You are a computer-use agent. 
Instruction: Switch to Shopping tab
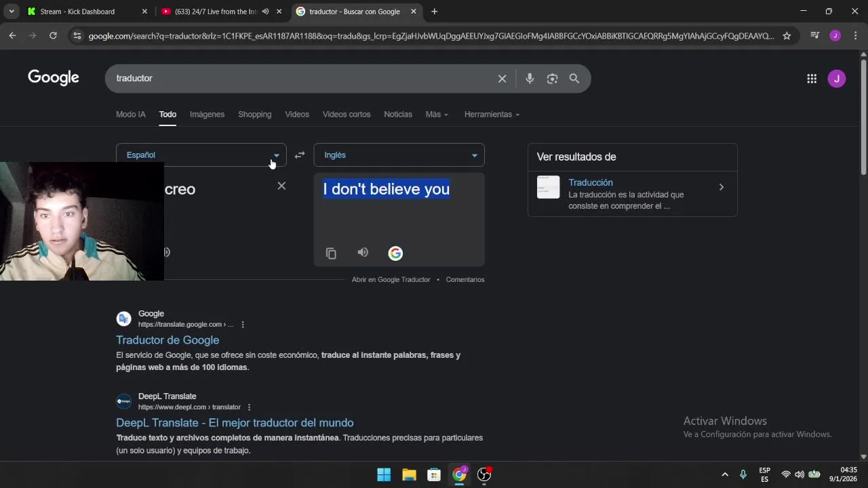tap(254, 115)
